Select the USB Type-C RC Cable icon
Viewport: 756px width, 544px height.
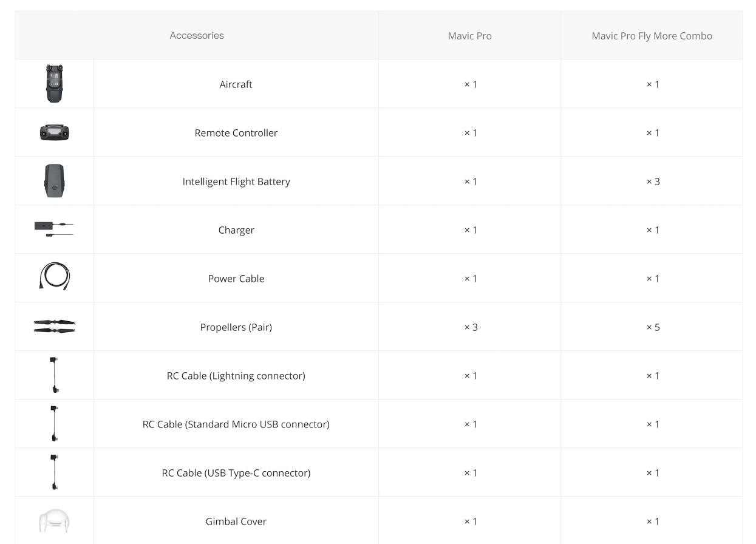pos(54,472)
